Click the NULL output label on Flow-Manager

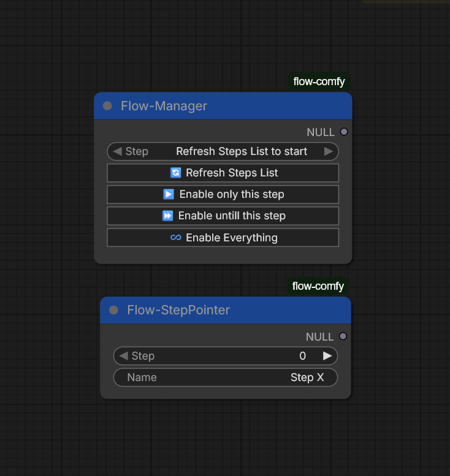click(x=321, y=132)
